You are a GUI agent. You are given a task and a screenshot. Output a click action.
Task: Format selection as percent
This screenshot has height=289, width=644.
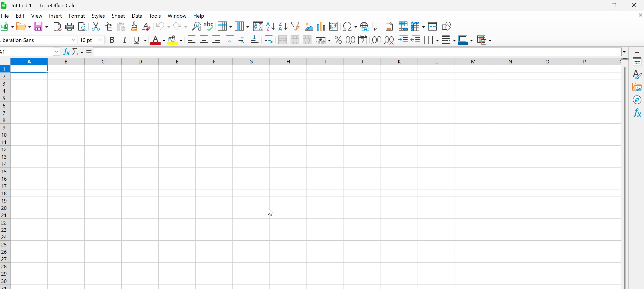[338, 40]
